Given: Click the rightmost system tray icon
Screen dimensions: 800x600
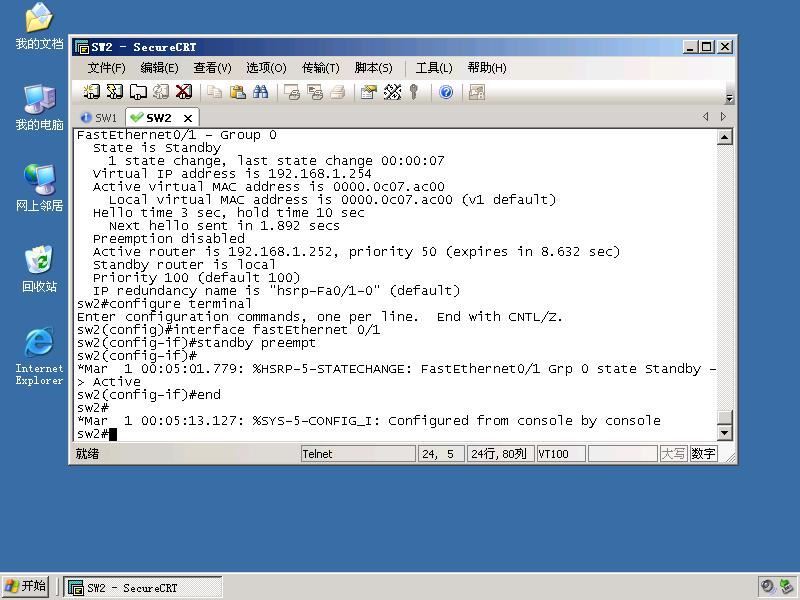Looking at the screenshot, I should click(x=787, y=587).
